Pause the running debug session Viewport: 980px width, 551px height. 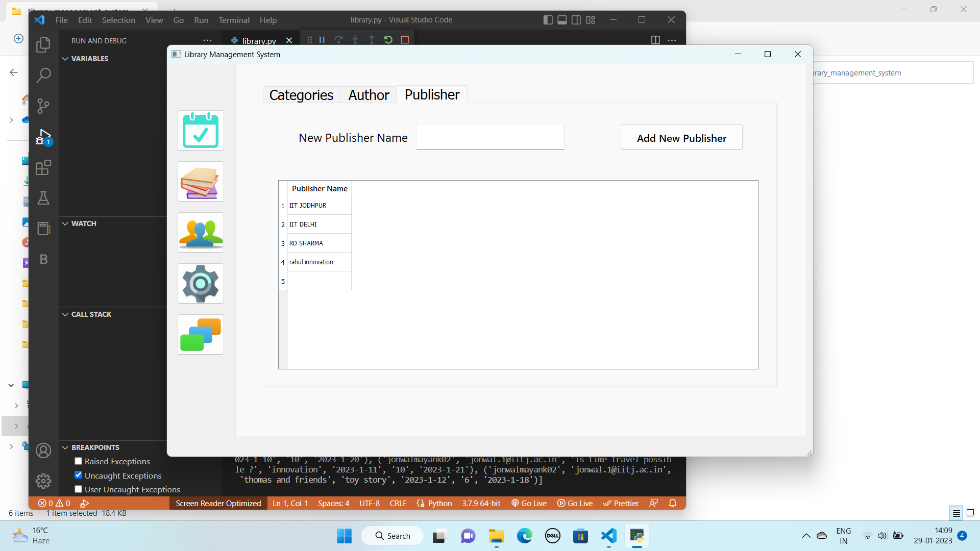pyautogui.click(x=322, y=39)
